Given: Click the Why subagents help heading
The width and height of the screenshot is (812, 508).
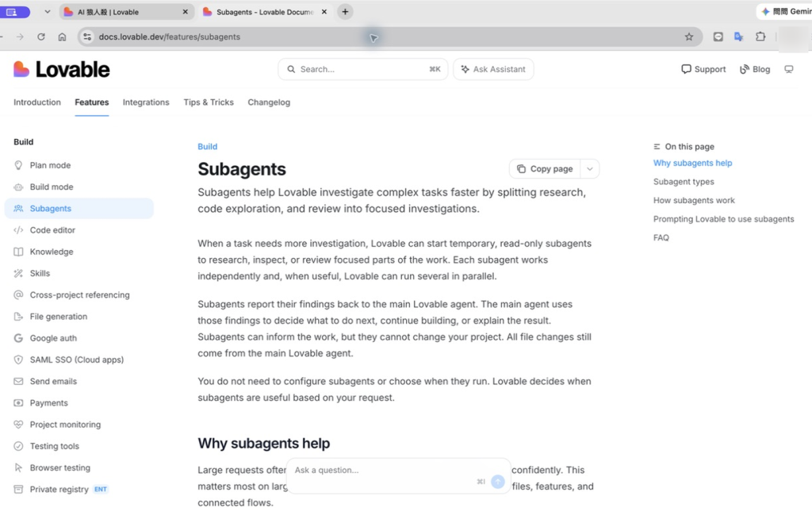Looking at the screenshot, I should pyautogui.click(x=263, y=444).
